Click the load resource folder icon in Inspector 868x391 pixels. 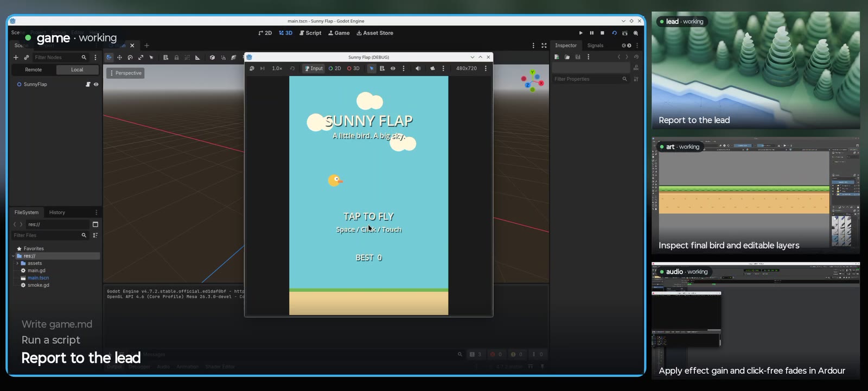[x=567, y=57]
